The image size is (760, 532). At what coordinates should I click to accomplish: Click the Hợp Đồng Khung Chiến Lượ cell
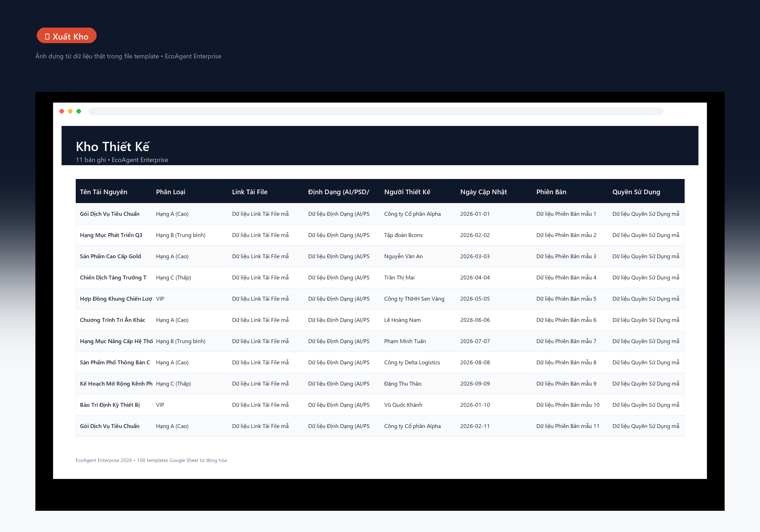pos(116,299)
